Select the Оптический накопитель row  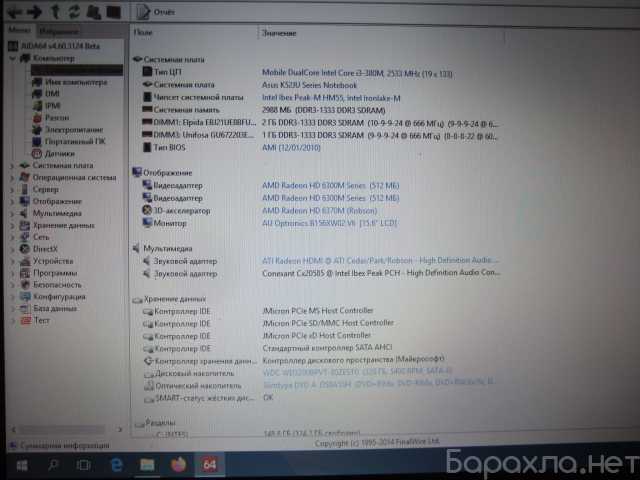(x=198, y=386)
